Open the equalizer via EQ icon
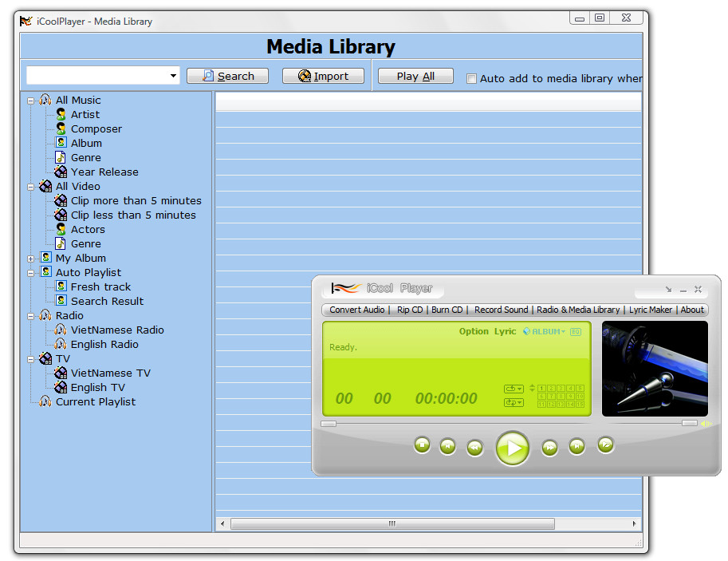The image size is (728, 561). pyautogui.click(x=576, y=331)
